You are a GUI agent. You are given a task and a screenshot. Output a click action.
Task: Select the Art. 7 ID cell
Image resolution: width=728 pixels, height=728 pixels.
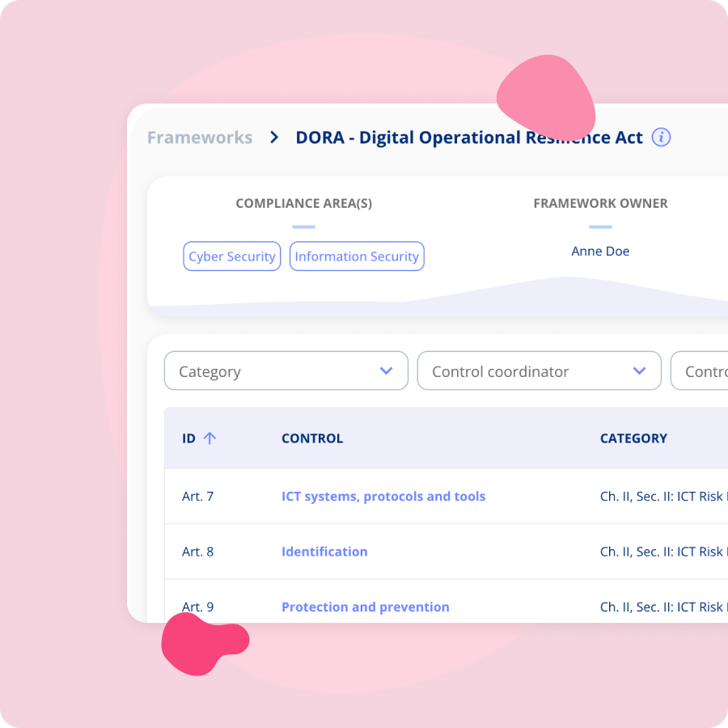pos(198,497)
